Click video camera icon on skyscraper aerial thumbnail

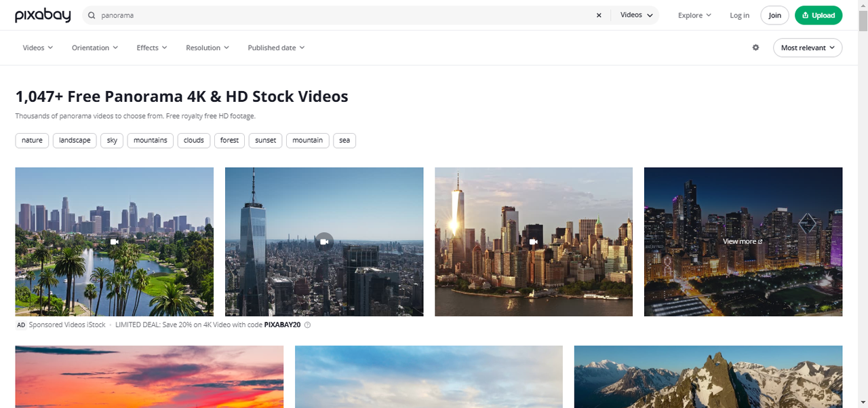click(x=324, y=242)
